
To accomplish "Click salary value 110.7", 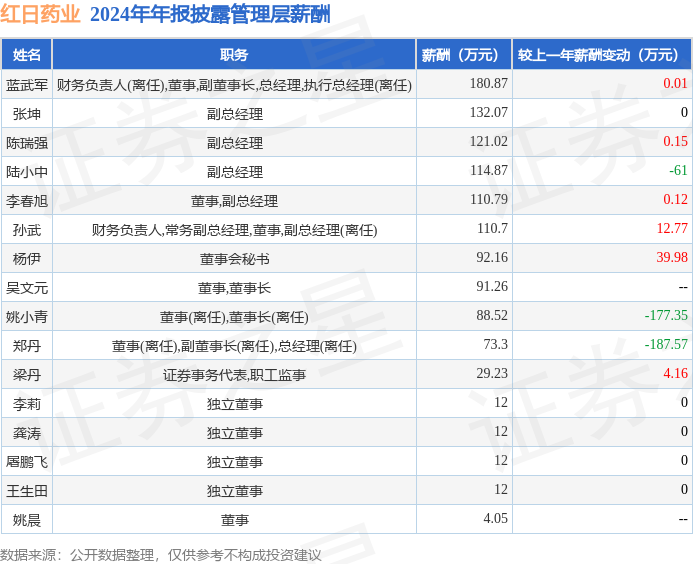I will pyautogui.click(x=492, y=229).
